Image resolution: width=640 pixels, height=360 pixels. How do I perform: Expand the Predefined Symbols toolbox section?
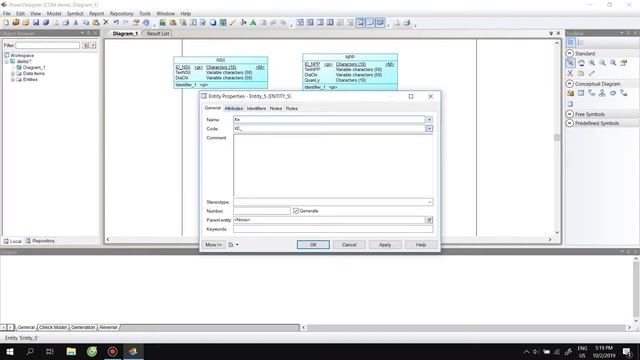click(x=569, y=123)
